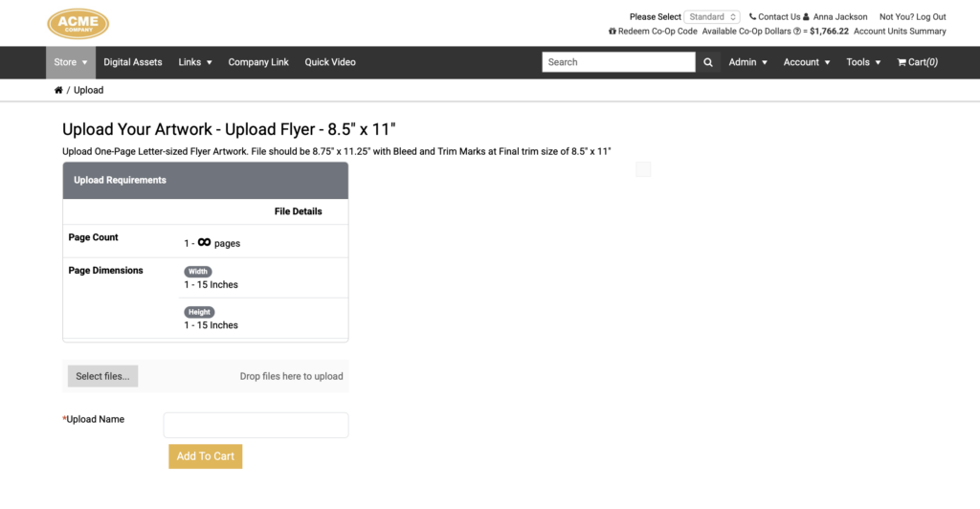
Task: Click into the Search input box
Action: coord(618,62)
